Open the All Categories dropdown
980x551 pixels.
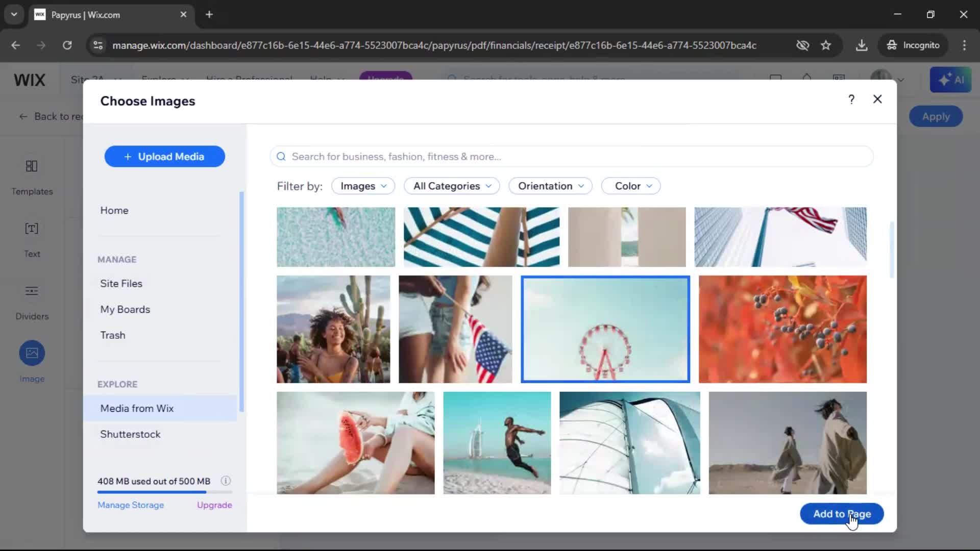pos(452,186)
